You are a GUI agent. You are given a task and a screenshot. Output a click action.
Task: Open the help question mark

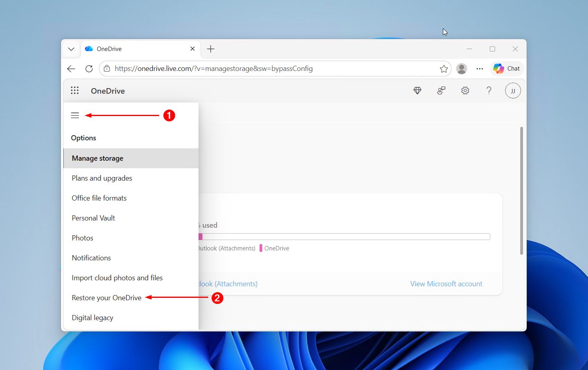[x=489, y=91]
